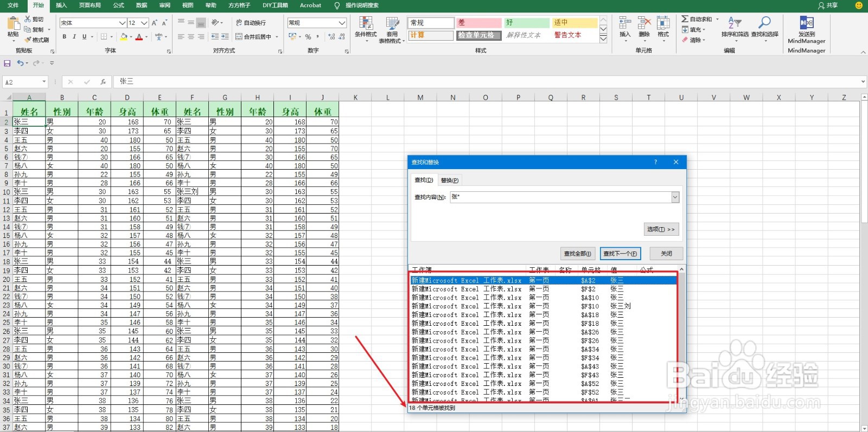Viewport: 868px width, 432px height.
Task: Click the Insert Function fx button
Action: click(103, 82)
